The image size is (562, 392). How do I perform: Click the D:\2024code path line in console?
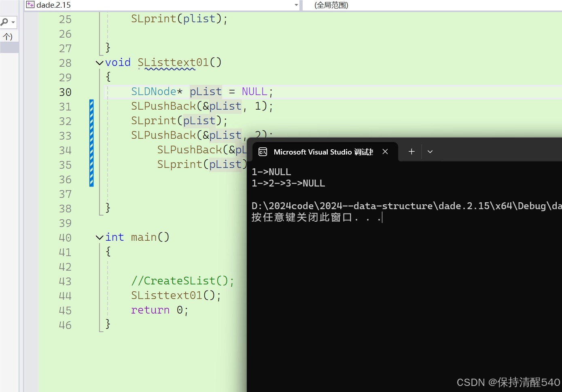pos(407,206)
